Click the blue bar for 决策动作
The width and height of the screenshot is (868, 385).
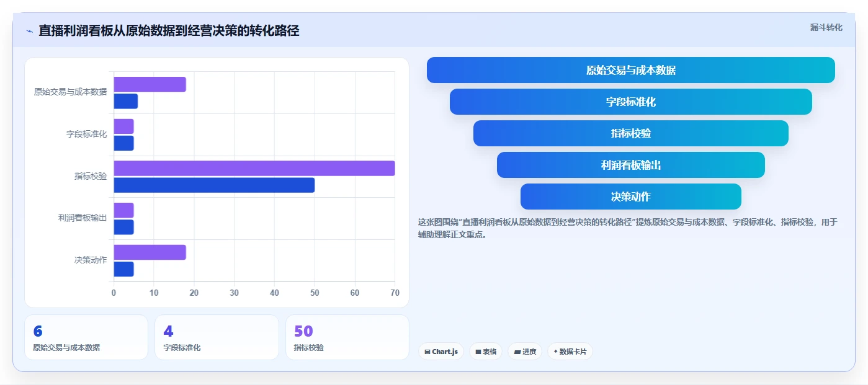pos(123,269)
